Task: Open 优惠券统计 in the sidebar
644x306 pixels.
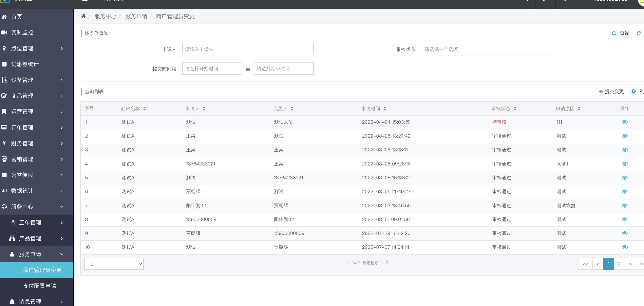Action: (x=36, y=64)
